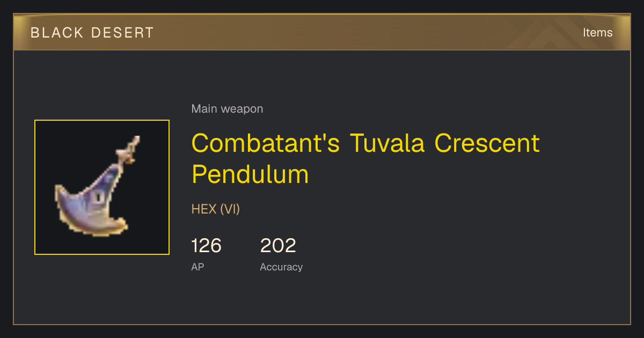Click the yellow-bordered item thumbnail frame
The image size is (644, 338).
[102, 187]
